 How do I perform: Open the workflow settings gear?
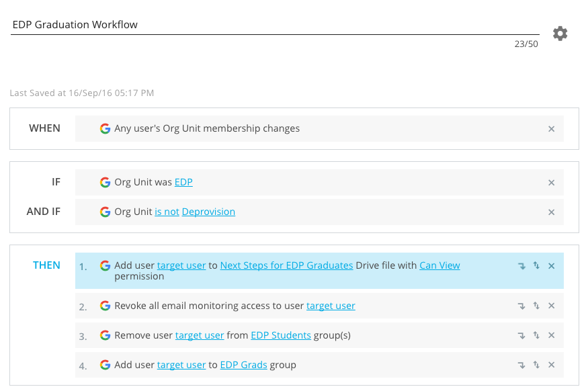coord(560,34)
